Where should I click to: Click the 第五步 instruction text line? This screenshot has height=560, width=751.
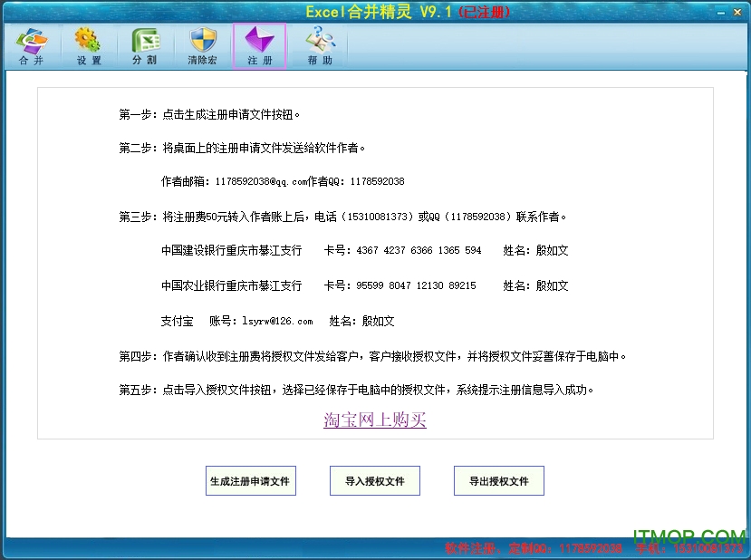[x=357, y=391]
